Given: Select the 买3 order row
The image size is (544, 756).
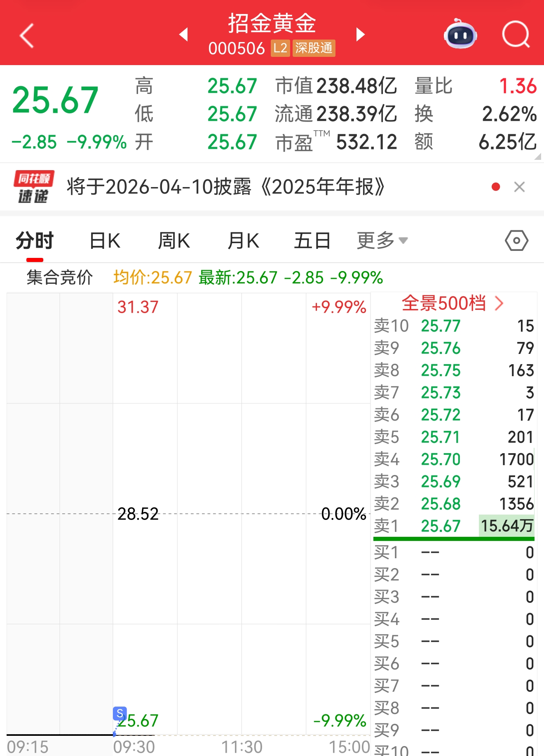Looking at the screenshot, I should point(454,597).
